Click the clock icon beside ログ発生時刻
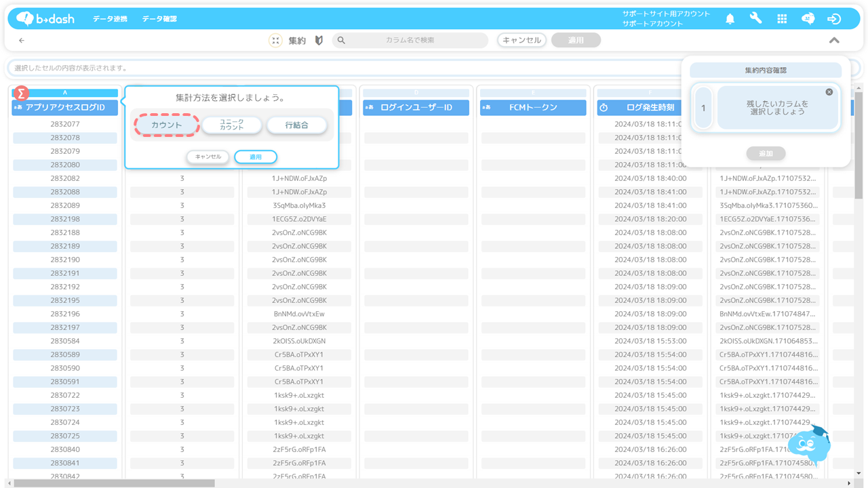Image resolution: width=868 pixels, height=488 pixels. point(604,108)
